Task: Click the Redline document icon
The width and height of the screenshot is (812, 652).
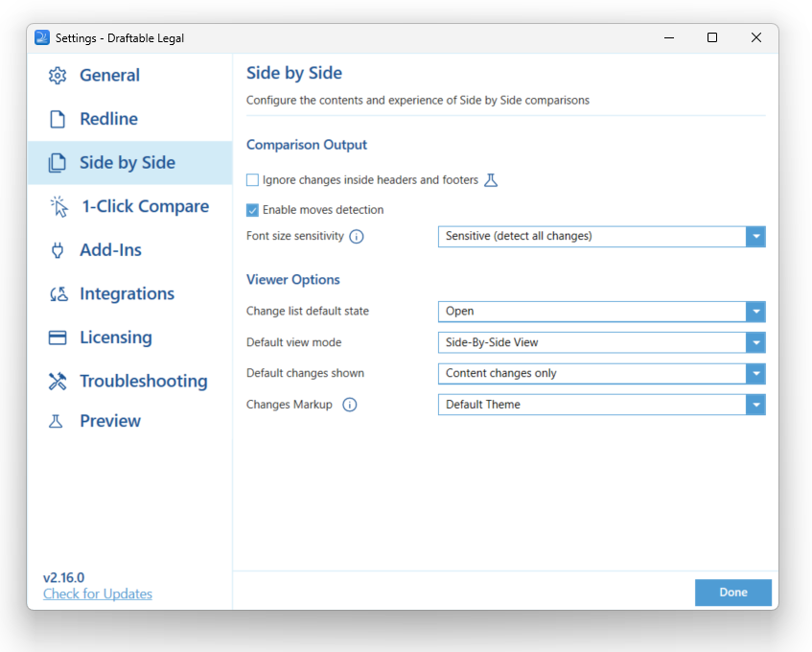Action: 58,119
